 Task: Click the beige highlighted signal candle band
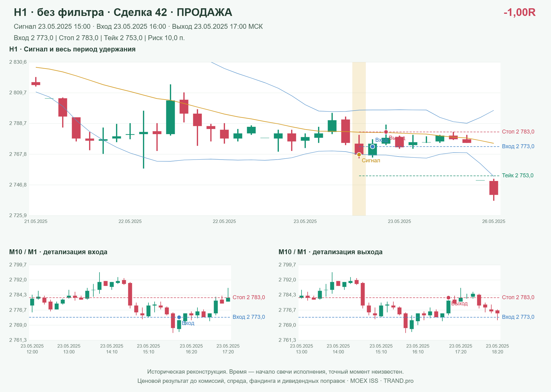tap(359, 139)
